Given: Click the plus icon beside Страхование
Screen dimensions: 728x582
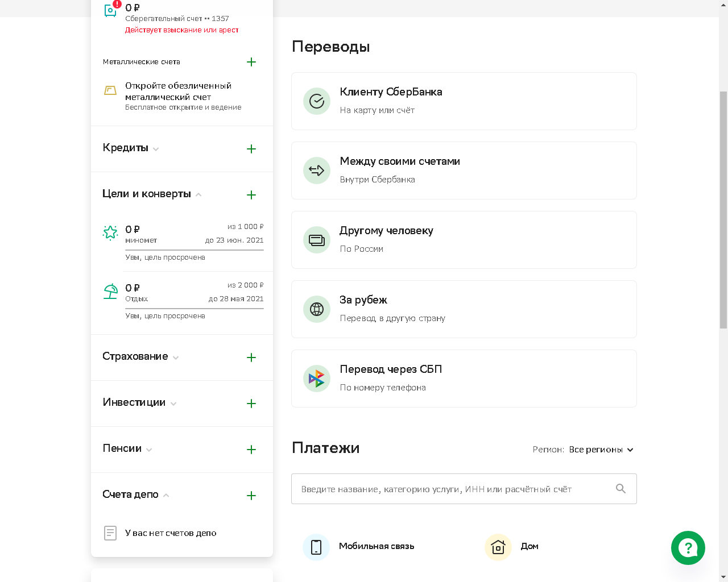Looking at the screenshot, I should 251,357.
